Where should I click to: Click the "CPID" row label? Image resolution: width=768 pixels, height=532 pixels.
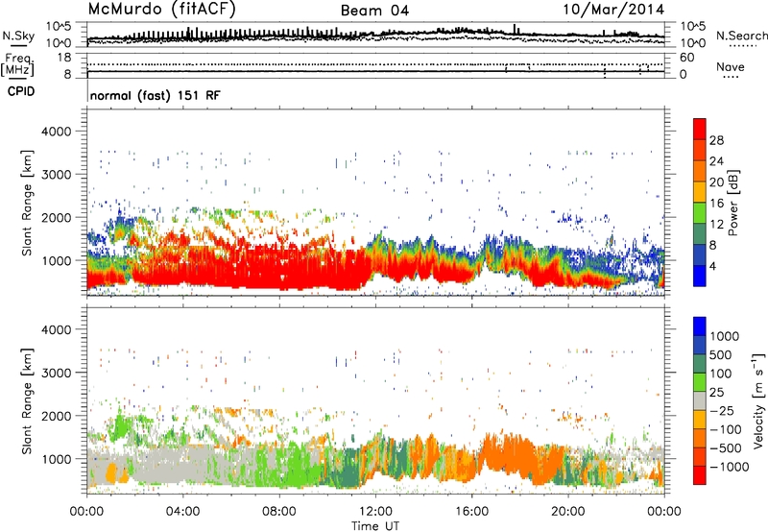20,91
